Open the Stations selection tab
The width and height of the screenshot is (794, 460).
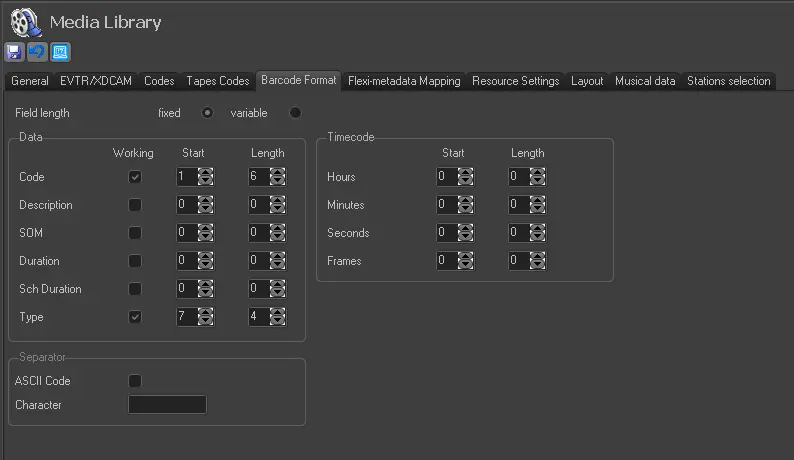point(728,81)
